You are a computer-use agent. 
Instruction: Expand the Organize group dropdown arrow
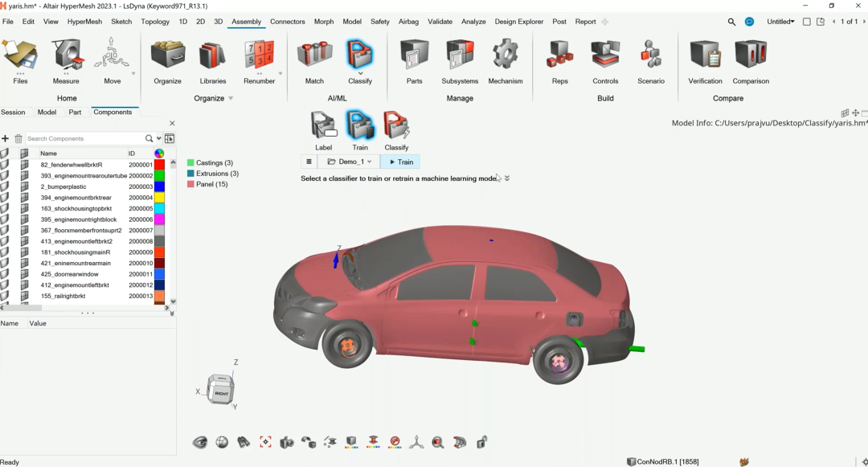point(231,99)
